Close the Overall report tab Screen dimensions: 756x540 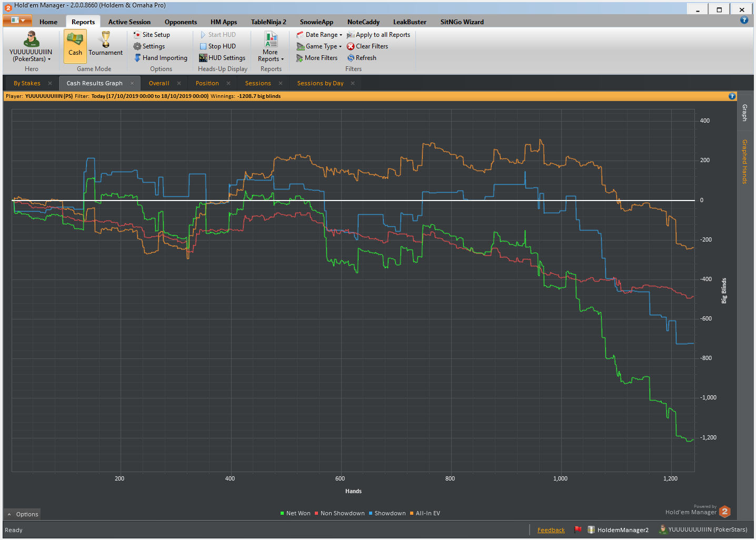click(179, 83)
